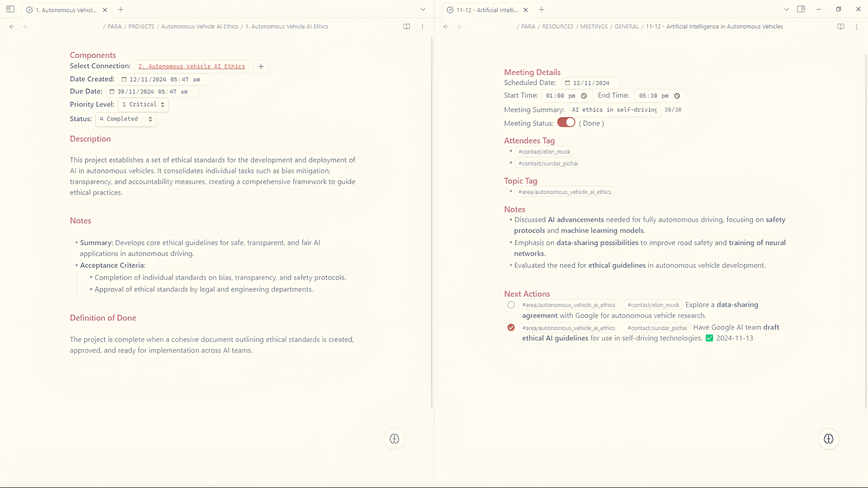This screenshot has width=868, height=488.
Task: Click #contact/elon_musk tag in Next Actions
Action: point(653,305)
